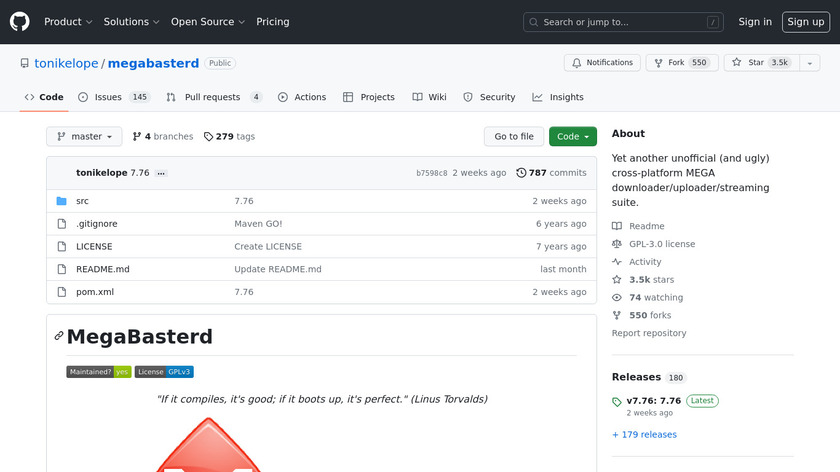Image resolution: width=840 pixels, height=472 pixels.
Task: Open the megabasterd repository link
Action: [153, 63]
